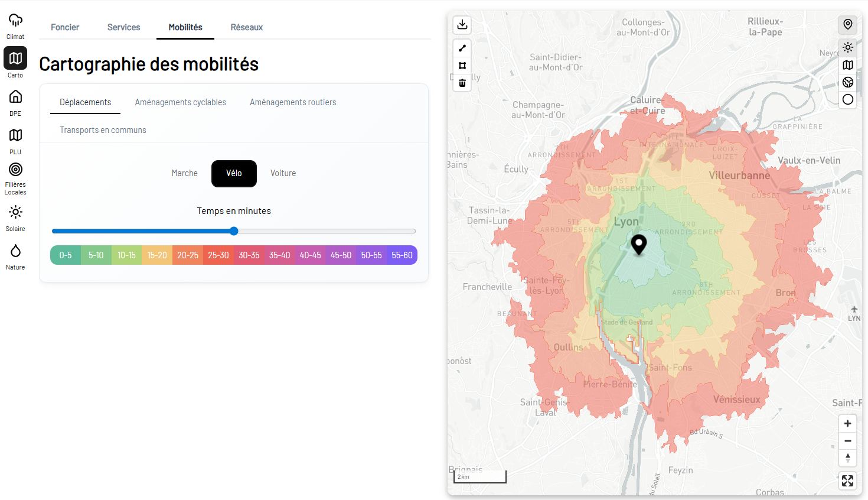
Task: Click the Saint-Fons label on map
Action: click(x=670, y=368)
